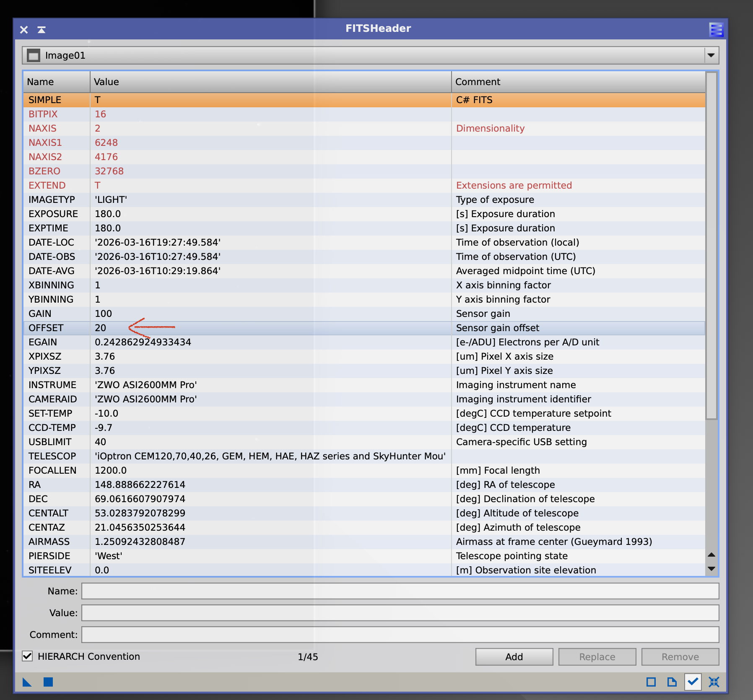Viewport: 753px width, 700px height.
Task: Click the Value column header
Action: (x=270, y=82)
